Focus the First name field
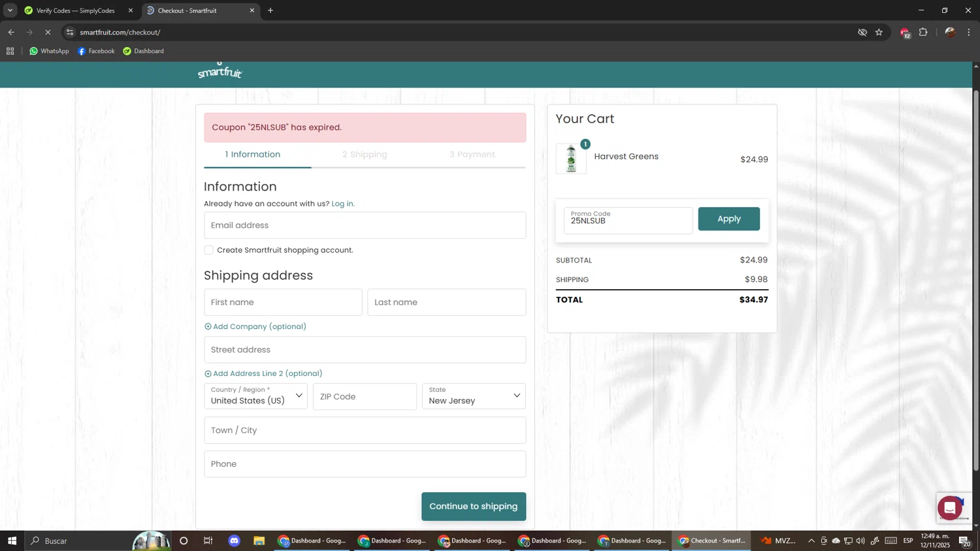The image size is (980, 551). (283, 302)
